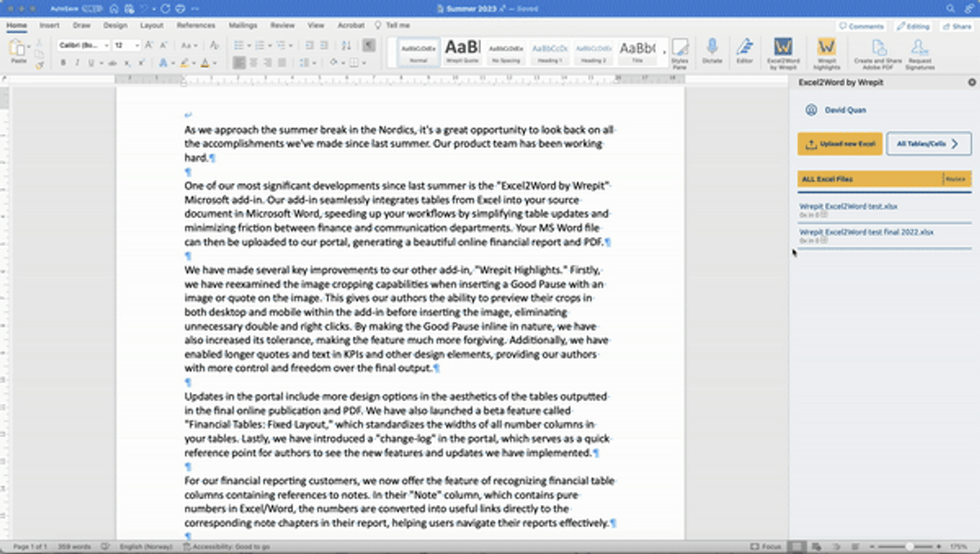This screenshot has width=980, height=554.
Task: Click the Format Painter icon
Action: tap(39, 65)
